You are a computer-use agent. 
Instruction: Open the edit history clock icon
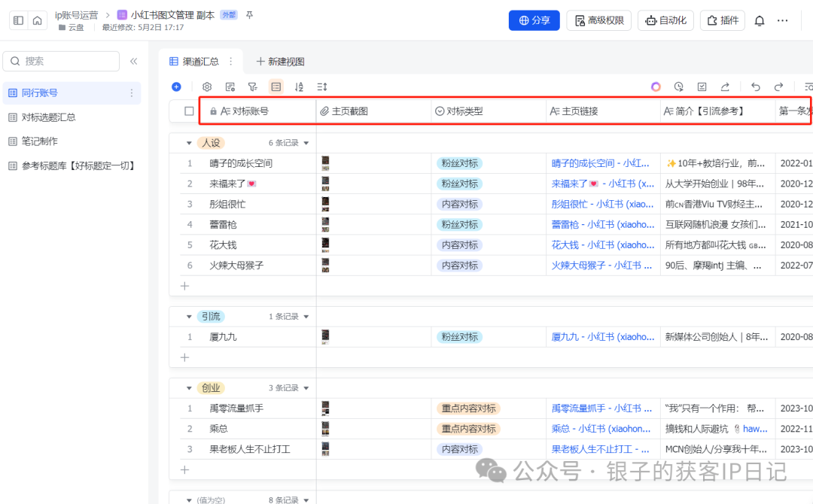coord(678,87)
